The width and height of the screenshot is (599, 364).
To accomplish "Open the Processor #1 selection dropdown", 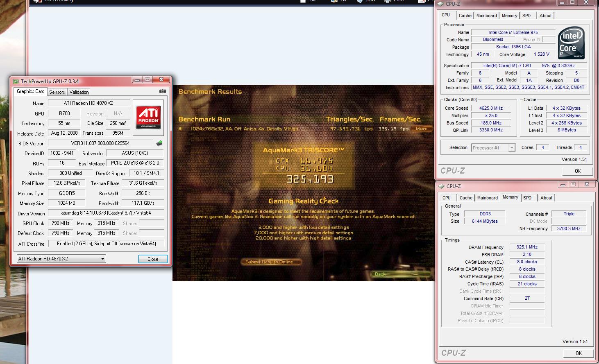I will (493, 148).
